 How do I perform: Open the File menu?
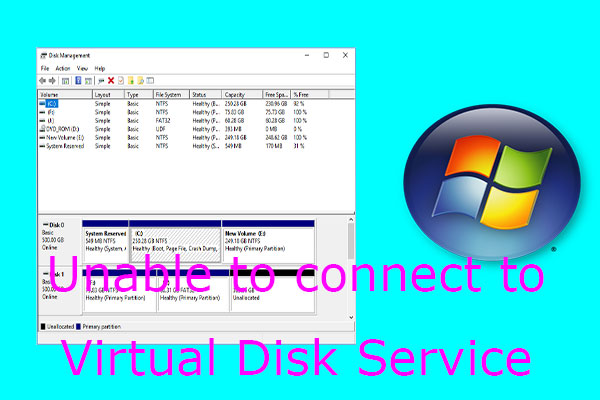pos(45,68)
